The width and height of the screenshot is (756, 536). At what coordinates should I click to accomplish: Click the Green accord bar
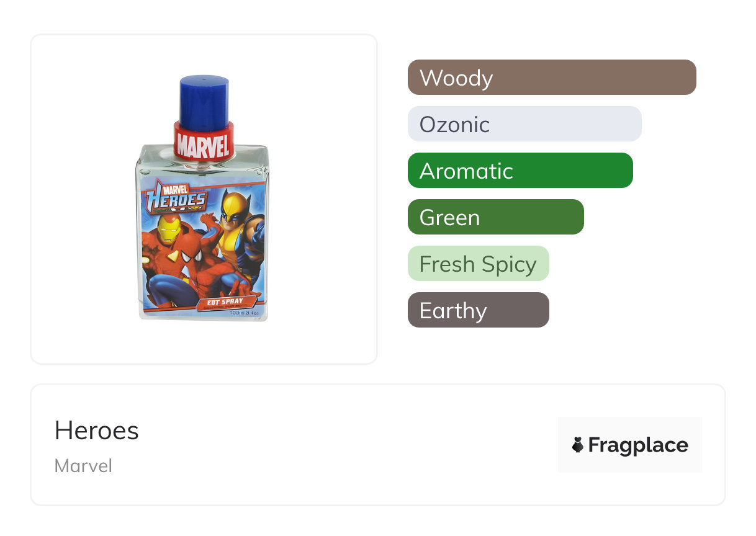[x=495, y=217]
